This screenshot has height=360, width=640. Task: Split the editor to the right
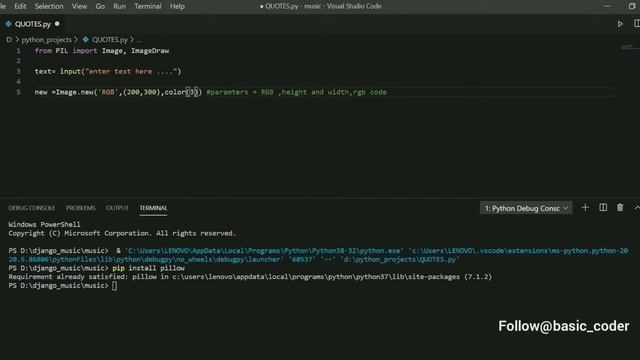(x=637, y=24)
